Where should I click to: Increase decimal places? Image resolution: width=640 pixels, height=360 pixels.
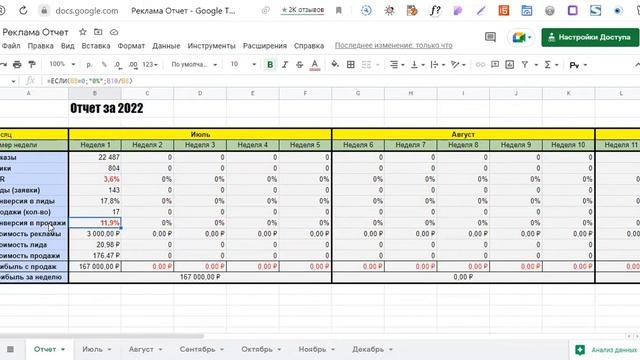pos(133,64)
